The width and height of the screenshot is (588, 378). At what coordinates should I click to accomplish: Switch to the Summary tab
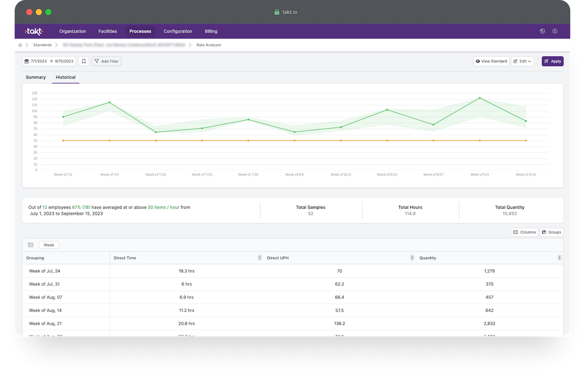pos(36,77)
